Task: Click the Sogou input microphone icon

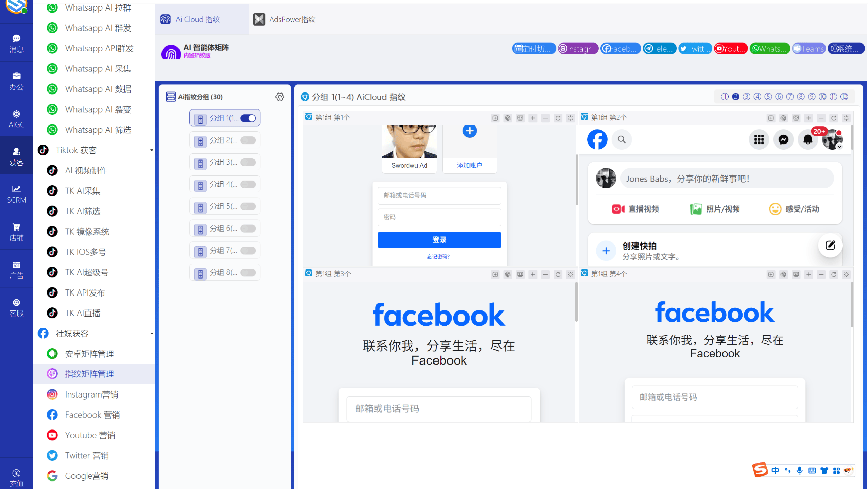Action: pyautogui.click(x=800, y=470)
